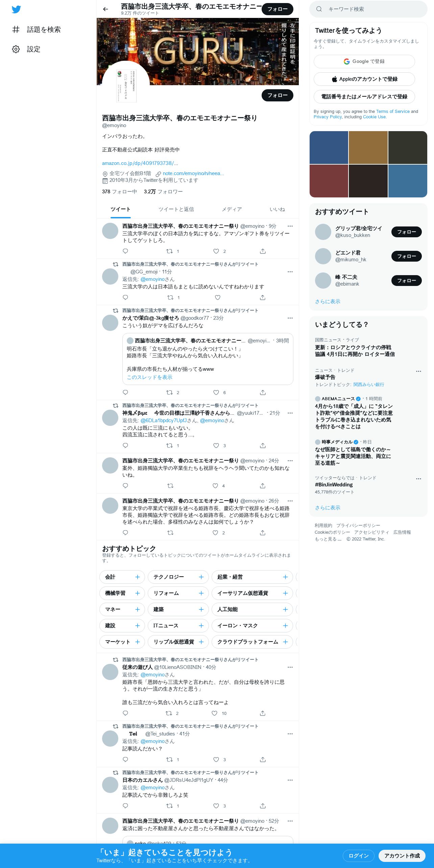Open the note.com/emoyino profile link
Image resolution: width=434 pixels, height=868 pixels.
point(193,173)
